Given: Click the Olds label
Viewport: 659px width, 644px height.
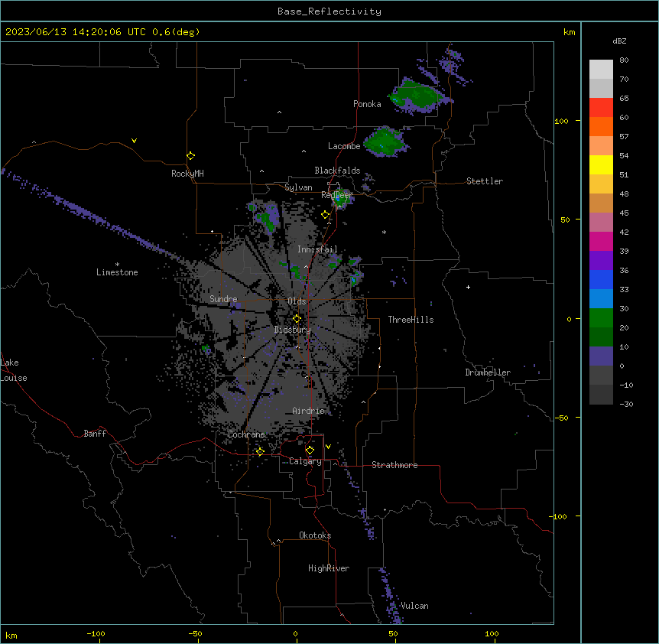Looking at the screenshot, I should click(x=297, y=301).
